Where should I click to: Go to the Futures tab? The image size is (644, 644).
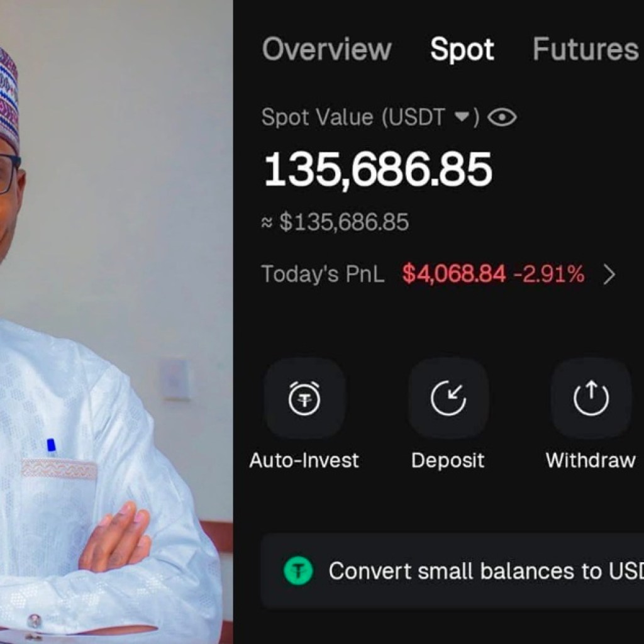click(x=586, y=50)
